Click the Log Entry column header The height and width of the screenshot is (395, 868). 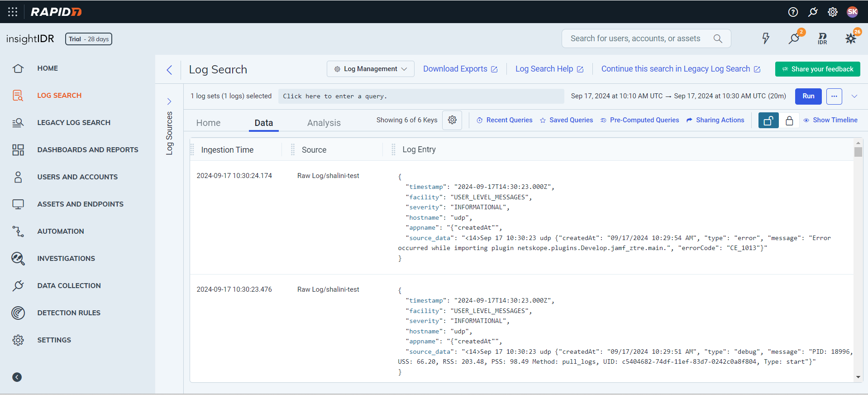(x=419, y=149)
